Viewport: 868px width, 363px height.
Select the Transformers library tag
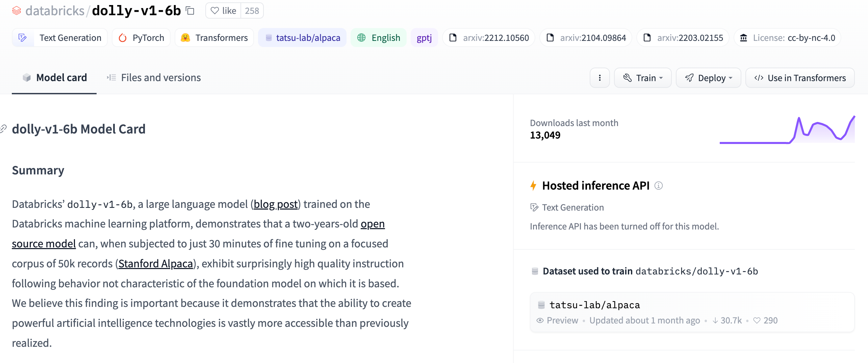tap(214, 38)
